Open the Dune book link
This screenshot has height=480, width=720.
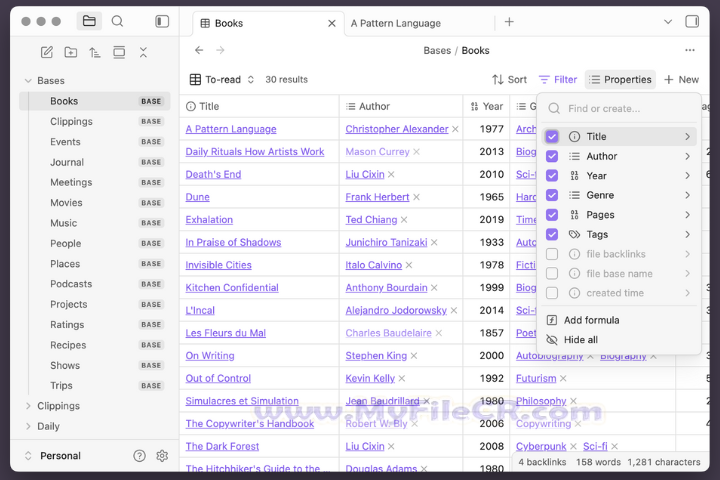(x=197, y=197)
